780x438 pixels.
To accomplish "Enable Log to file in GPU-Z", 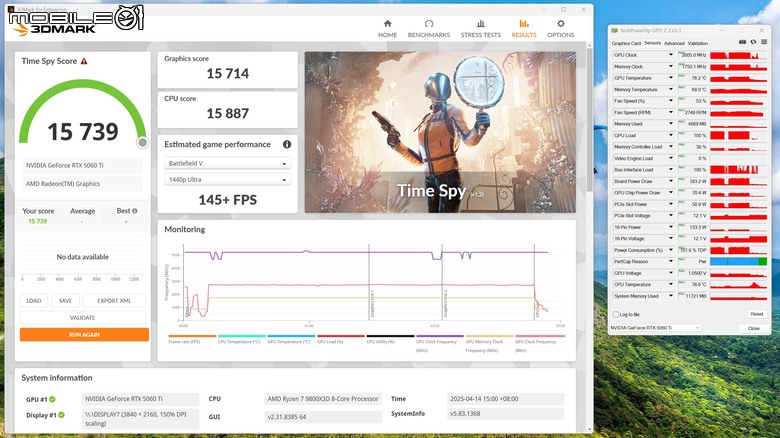I will tap(616, 315).
